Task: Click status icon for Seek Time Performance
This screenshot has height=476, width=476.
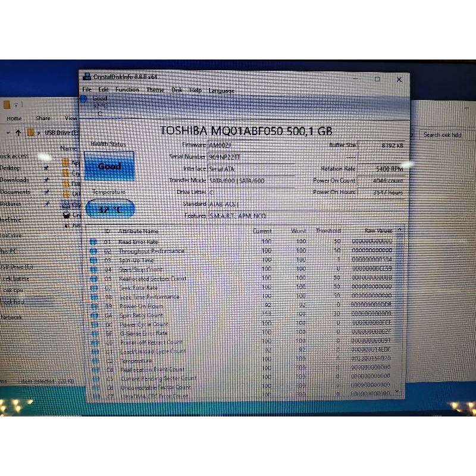Action: coord(94,297)
